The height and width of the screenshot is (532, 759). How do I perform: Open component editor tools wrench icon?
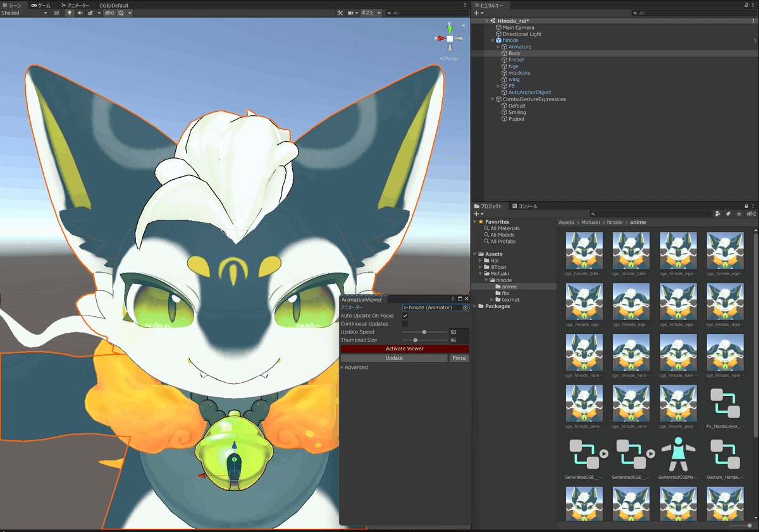(340, 13)
